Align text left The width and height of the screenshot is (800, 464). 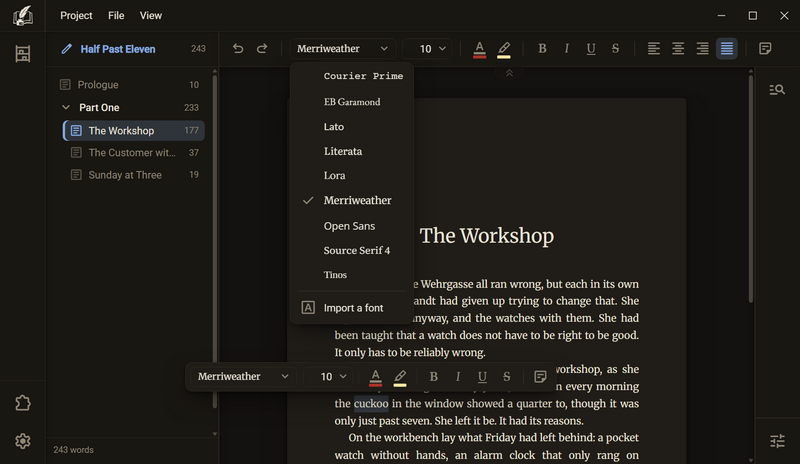coord(654,48)
